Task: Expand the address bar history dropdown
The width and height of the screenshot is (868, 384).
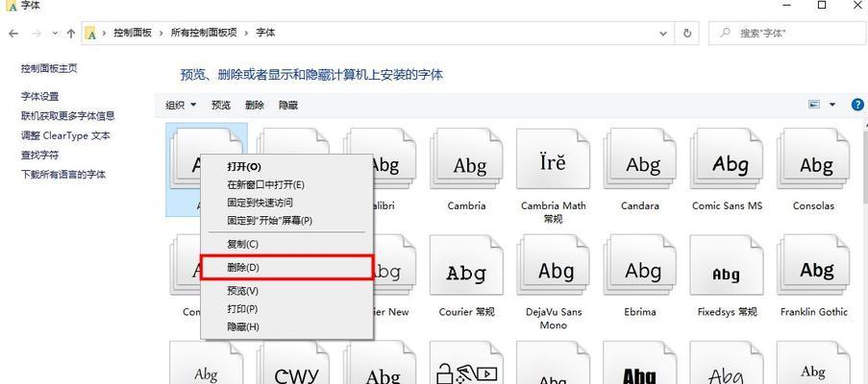Action: [663, 34]
